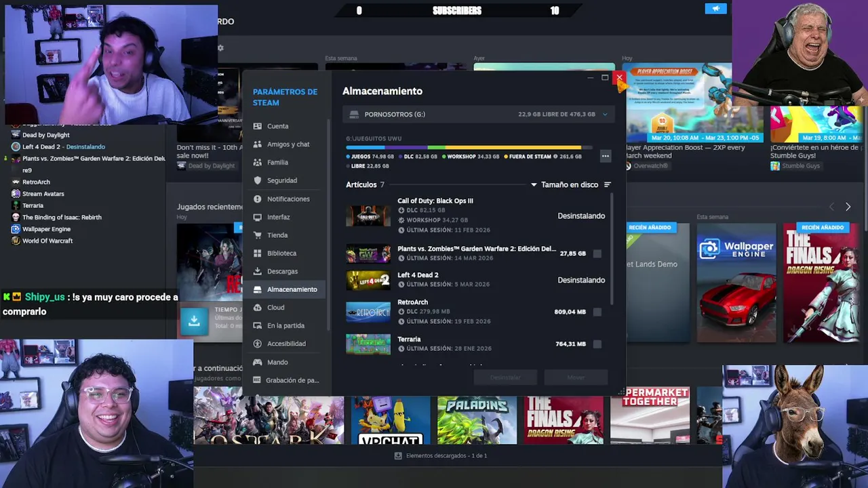Click the Tienda shopping cart icon

click(258, 235)
